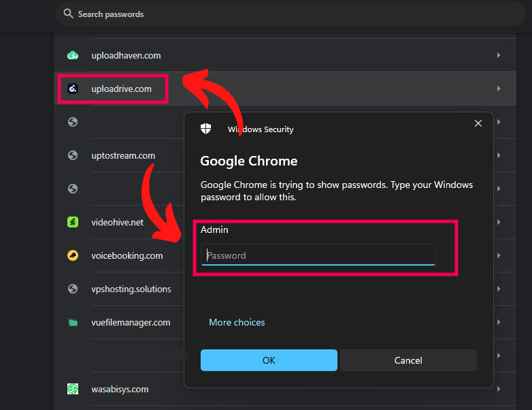Open the videohive.net entry

point(117,222)
